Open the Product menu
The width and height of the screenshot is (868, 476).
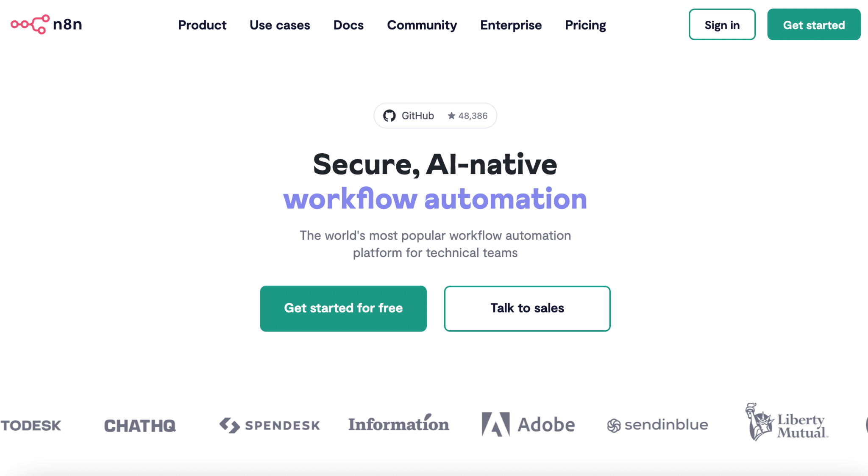pyautogui.click(x=202, y=25)
